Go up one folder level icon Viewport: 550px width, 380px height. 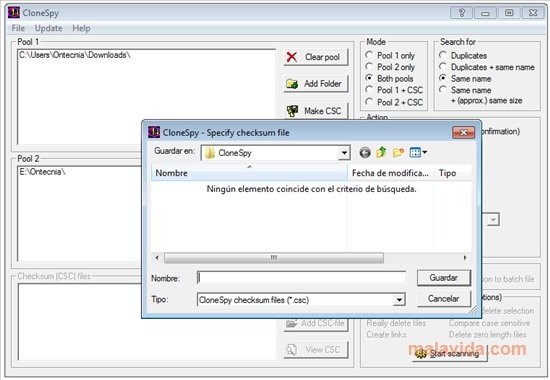pyautogui.click(x=381, y=153)
